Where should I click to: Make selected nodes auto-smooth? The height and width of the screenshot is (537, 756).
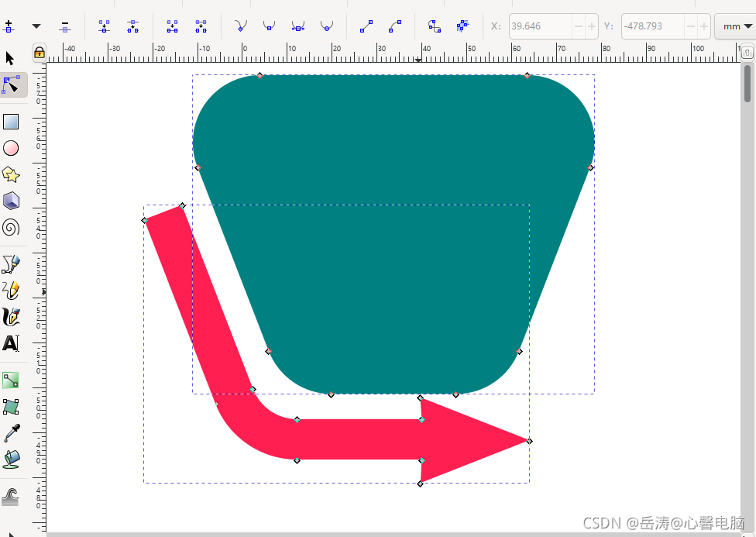pyautogui.click(x=326, y=26)
